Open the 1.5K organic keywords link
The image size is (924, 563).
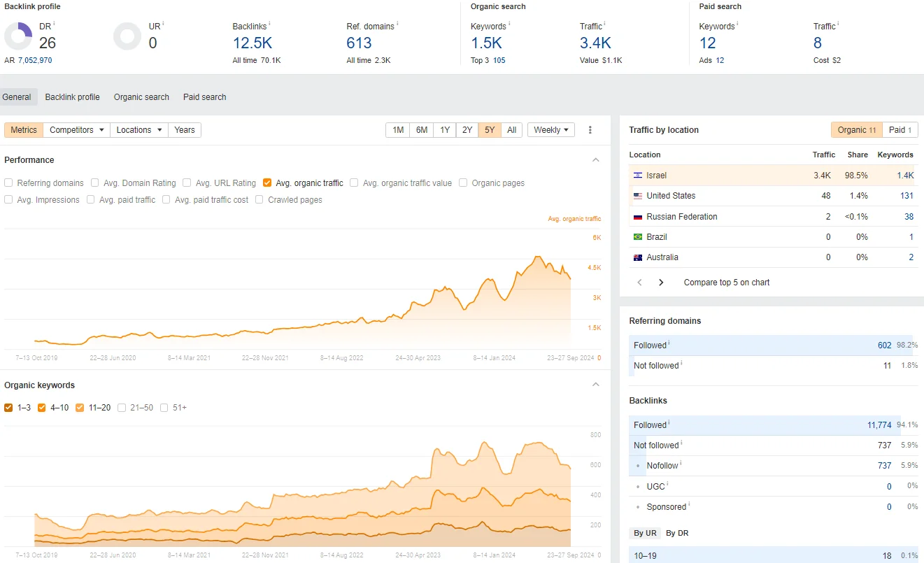(x=487, y=43)
